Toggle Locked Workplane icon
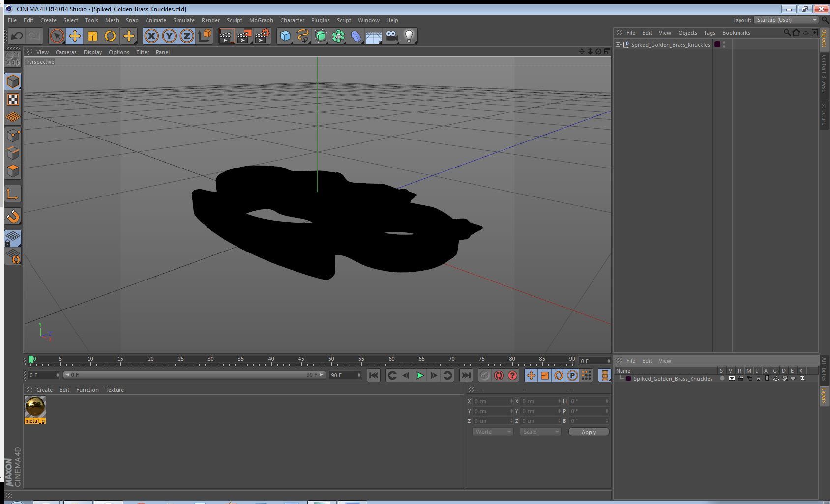 (x=13, y=239)
